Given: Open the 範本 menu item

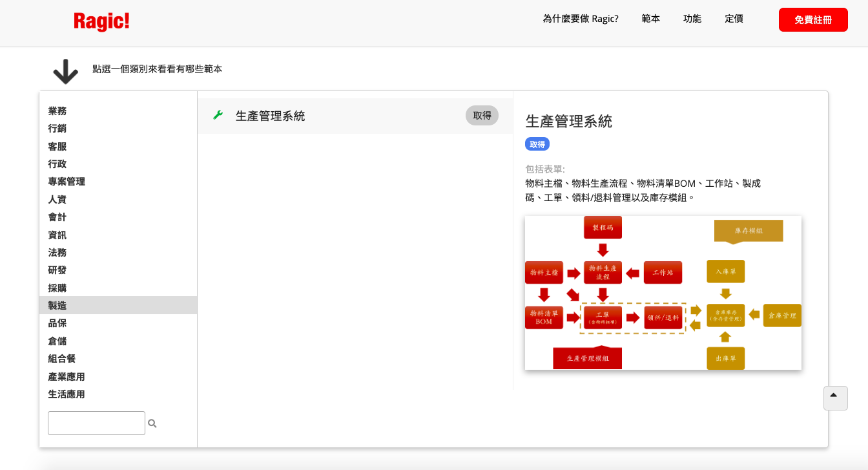Looking at the screenshot, I should [651, 19].
